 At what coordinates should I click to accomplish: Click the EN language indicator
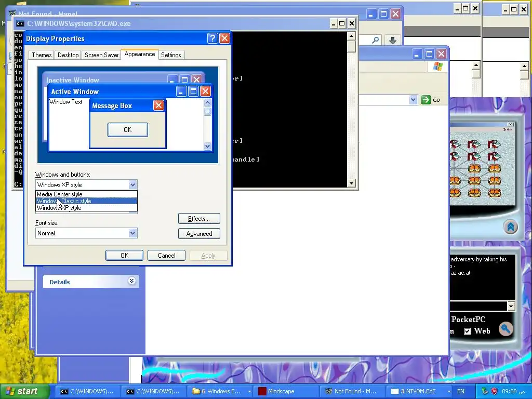click(x=461, y=391)
